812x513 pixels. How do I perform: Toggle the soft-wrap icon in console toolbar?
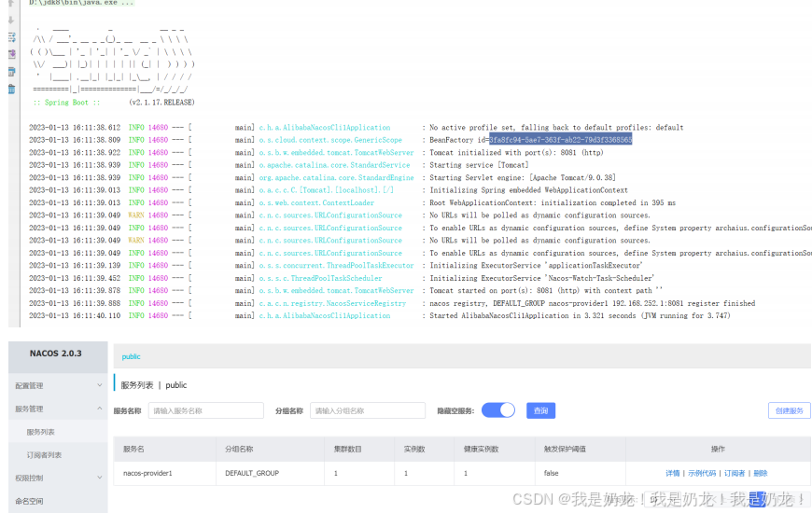12,37
